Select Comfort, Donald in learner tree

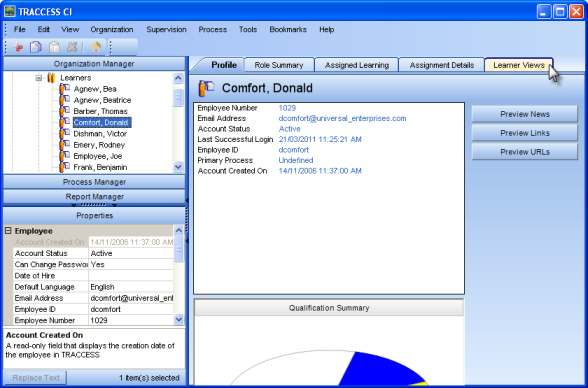point(101,123)
